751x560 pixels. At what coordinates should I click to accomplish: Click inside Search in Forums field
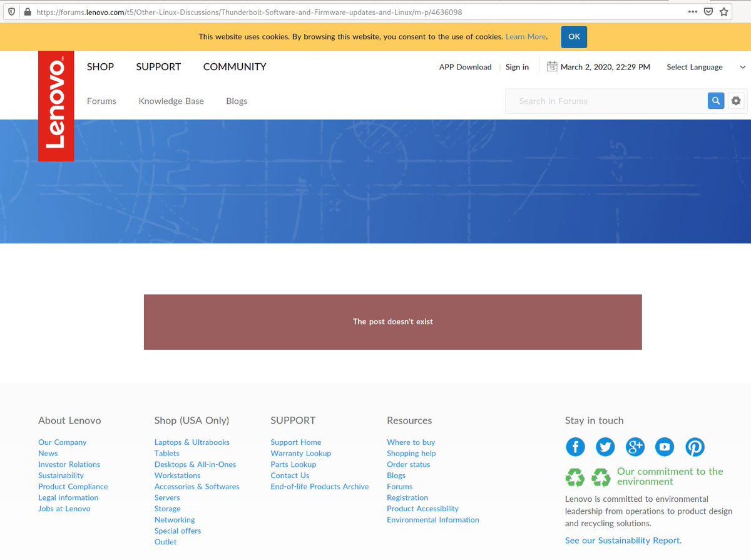click(607, 101)
